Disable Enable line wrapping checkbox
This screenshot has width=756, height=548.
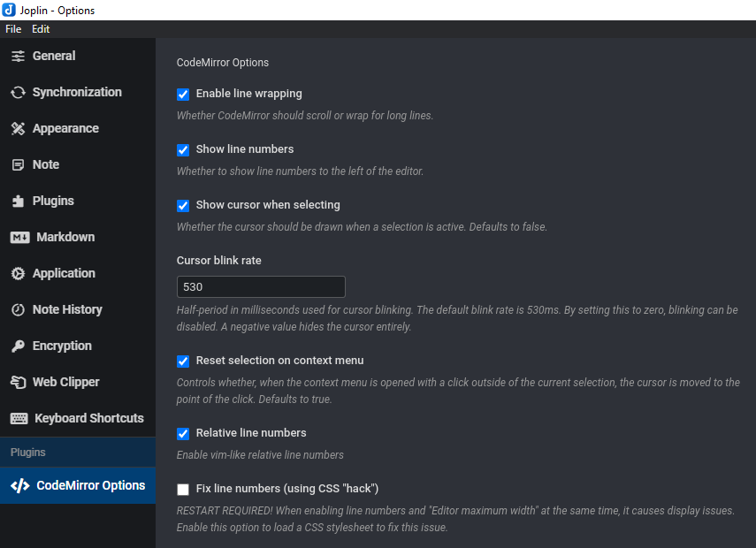183,95
